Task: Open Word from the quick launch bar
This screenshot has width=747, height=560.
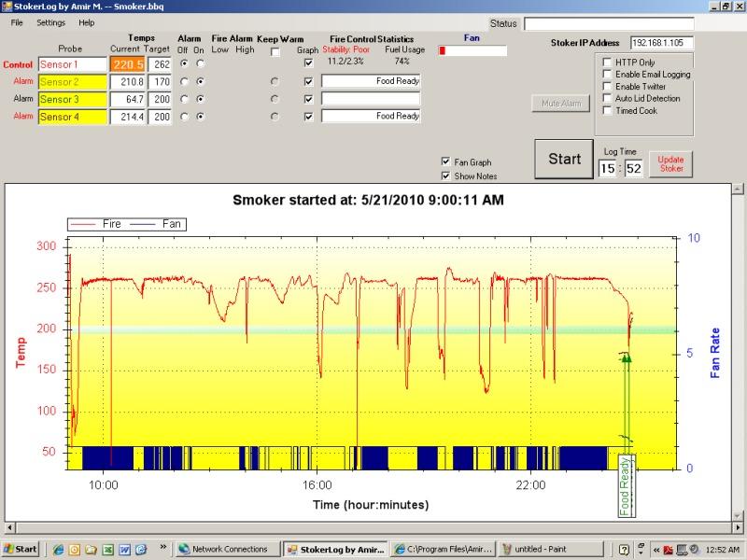Action: (x=124, y=549)
